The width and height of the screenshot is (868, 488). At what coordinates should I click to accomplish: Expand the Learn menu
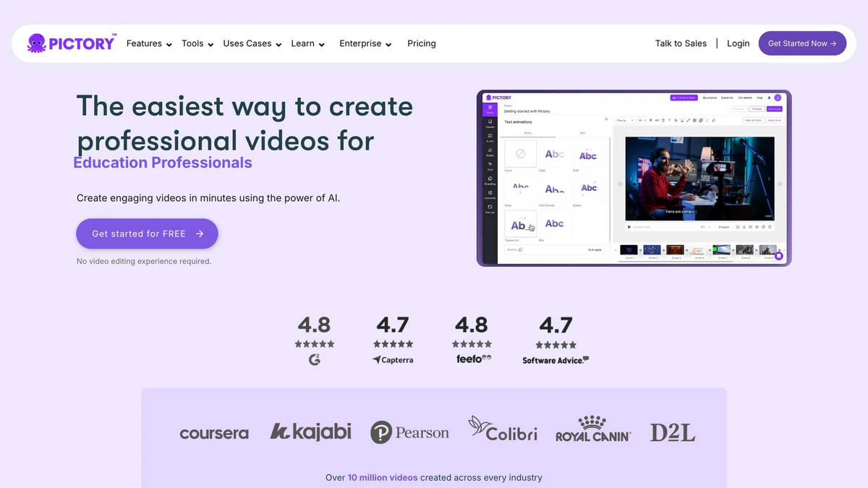pos(308,43)
